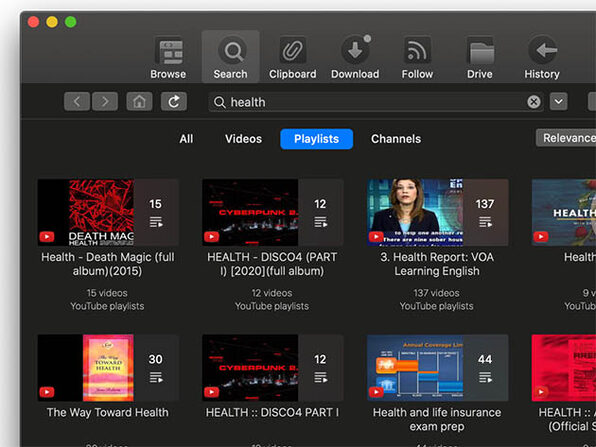
Task: Open the Health Report VOA playlist thumbnail
Action: (x=437, y=212)
